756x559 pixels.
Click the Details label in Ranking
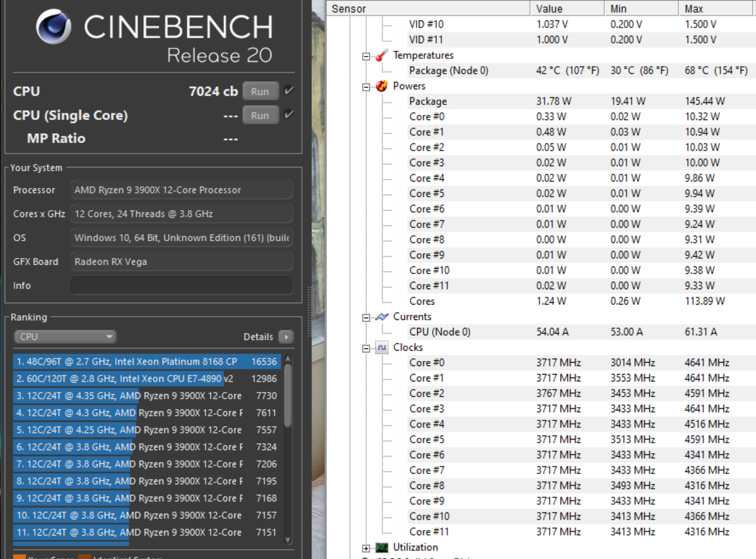[x=258, y=337]
